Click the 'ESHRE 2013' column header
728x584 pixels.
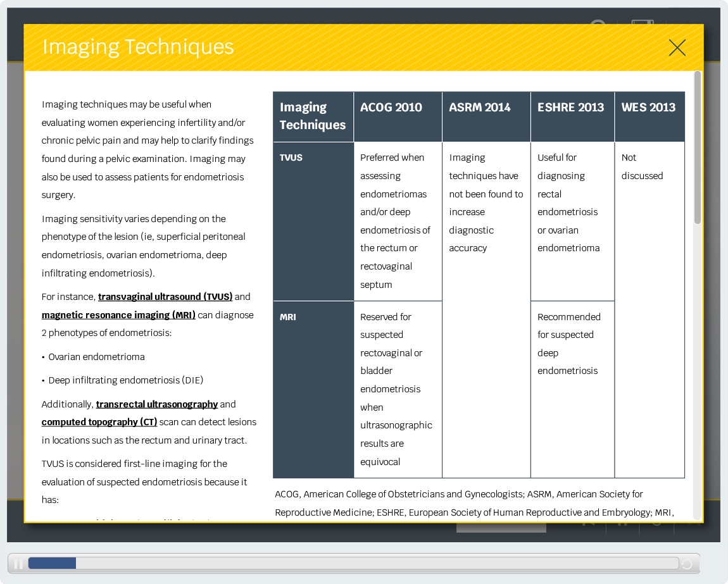coord(572,116)
